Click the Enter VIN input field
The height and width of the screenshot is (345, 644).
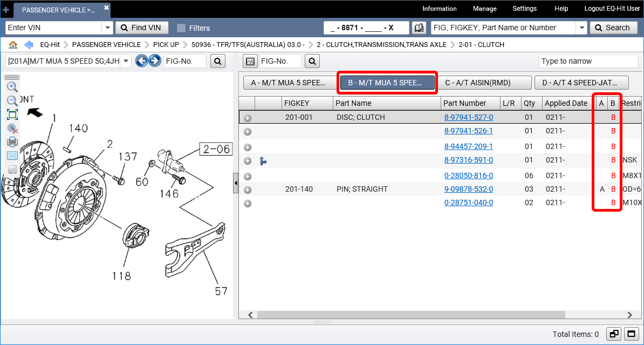click(53, 28)
